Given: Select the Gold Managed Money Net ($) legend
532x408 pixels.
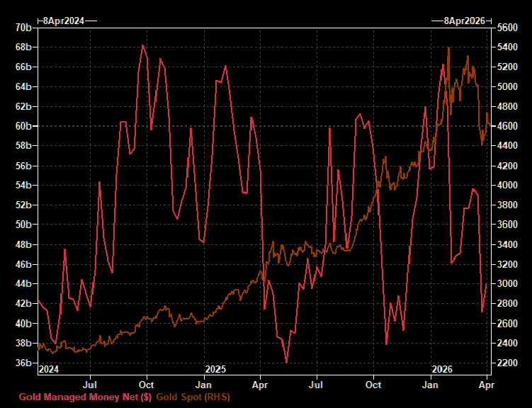Looking at the screenshot, I should [x=86, y=397].
